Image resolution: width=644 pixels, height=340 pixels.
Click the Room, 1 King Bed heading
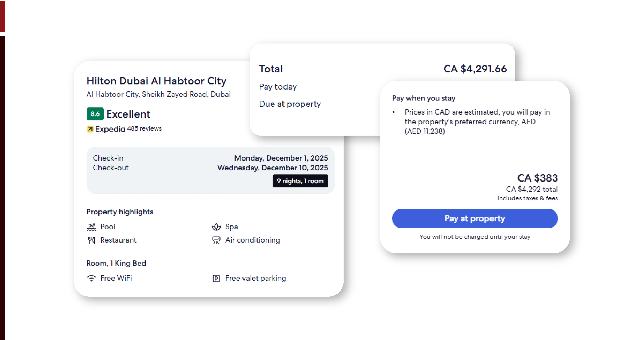[116, 263]
